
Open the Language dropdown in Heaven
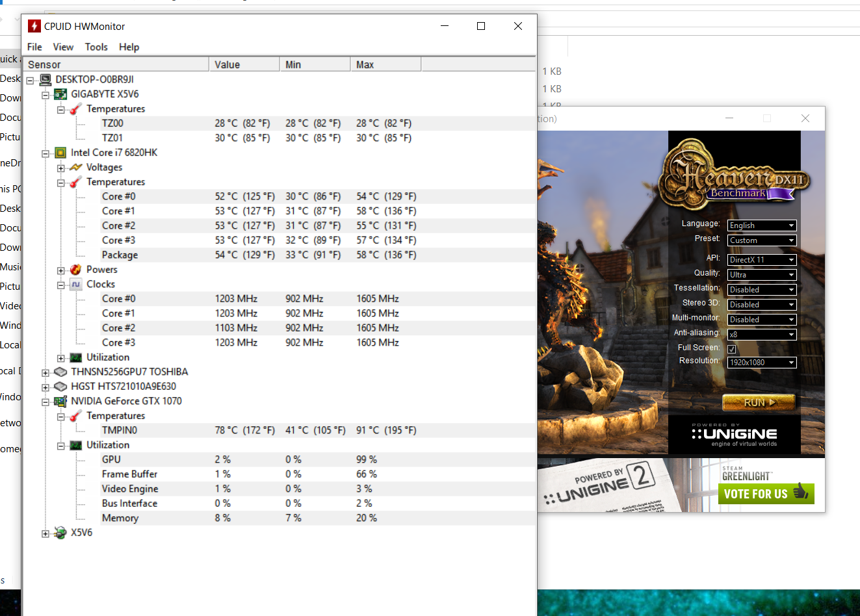[x=762, y=225]
